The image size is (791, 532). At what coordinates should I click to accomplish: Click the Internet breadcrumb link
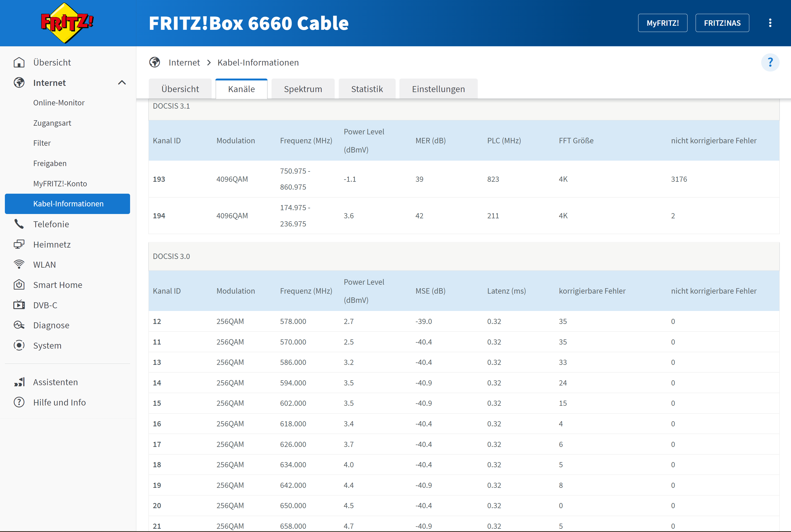(184, 62)
